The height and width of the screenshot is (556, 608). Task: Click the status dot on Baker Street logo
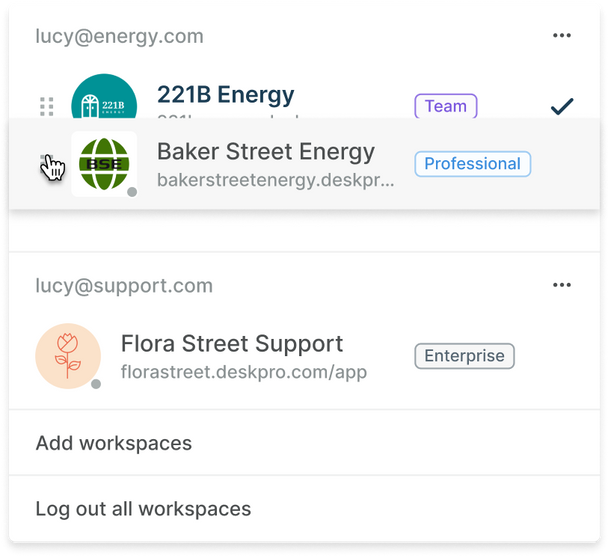click(x=132, y=192)
